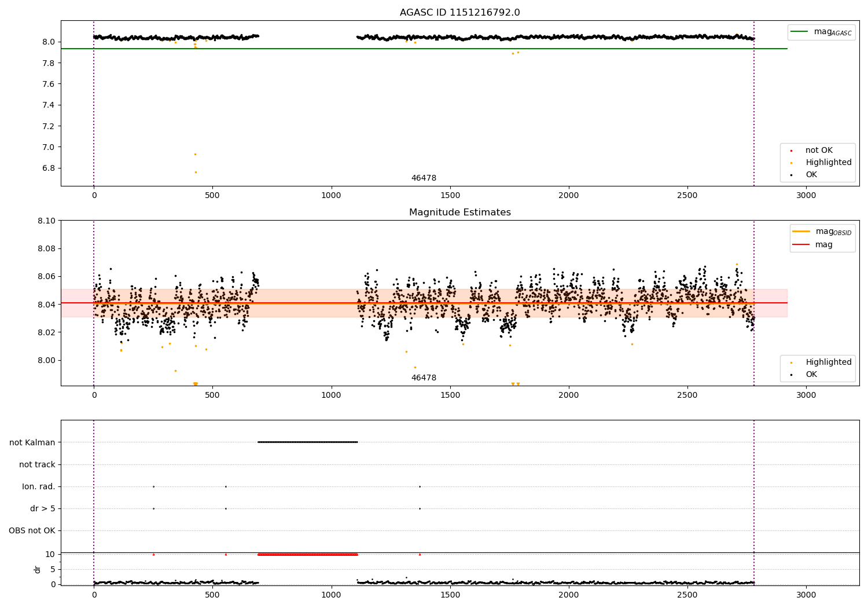
Task: Click the "OBS not OK" row label
Action: 32,530
